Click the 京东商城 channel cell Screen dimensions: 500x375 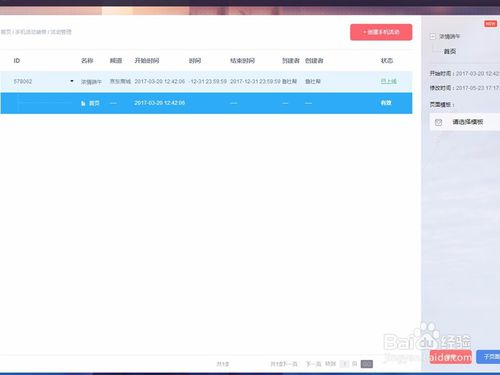(x=120, y=81)
